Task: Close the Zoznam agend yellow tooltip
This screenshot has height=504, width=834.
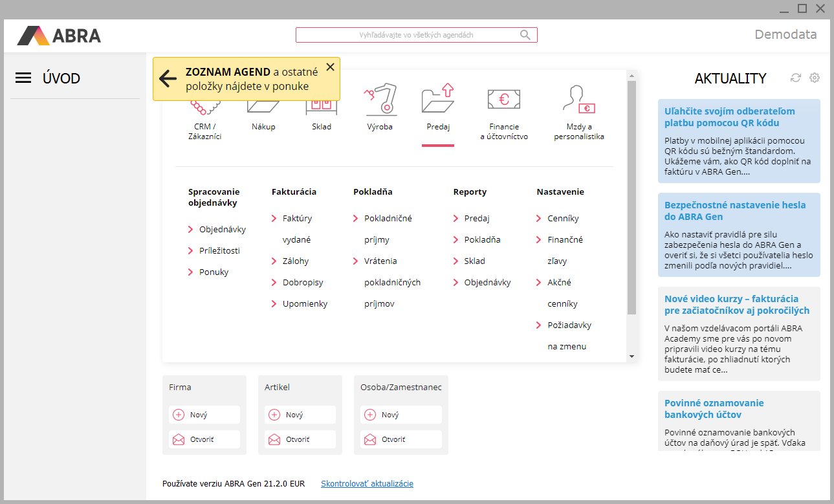Action: 330,67
